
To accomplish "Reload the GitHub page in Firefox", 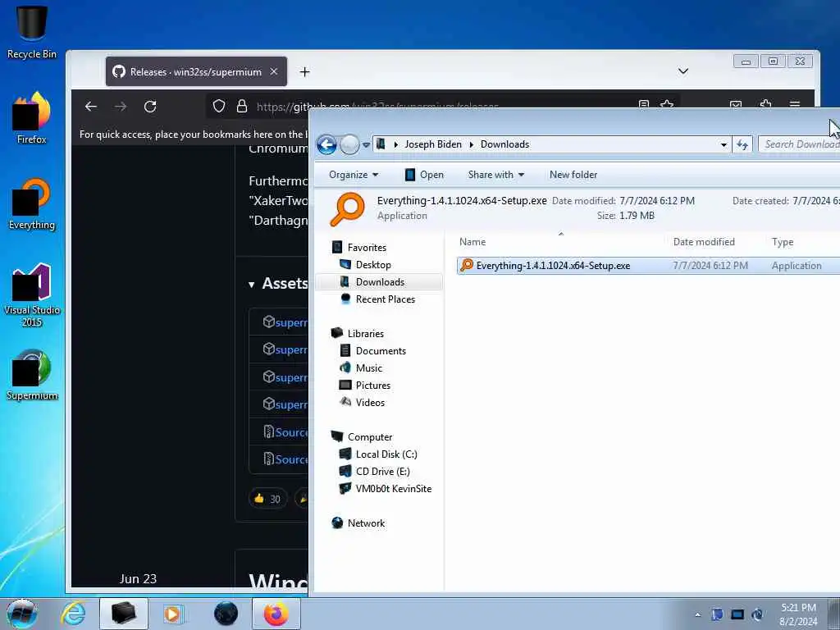I will (x=150, y=107).
